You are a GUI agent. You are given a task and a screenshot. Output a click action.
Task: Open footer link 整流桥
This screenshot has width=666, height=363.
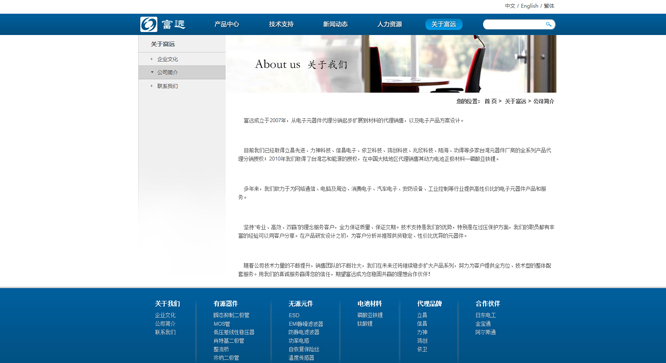tap(221, 349)
